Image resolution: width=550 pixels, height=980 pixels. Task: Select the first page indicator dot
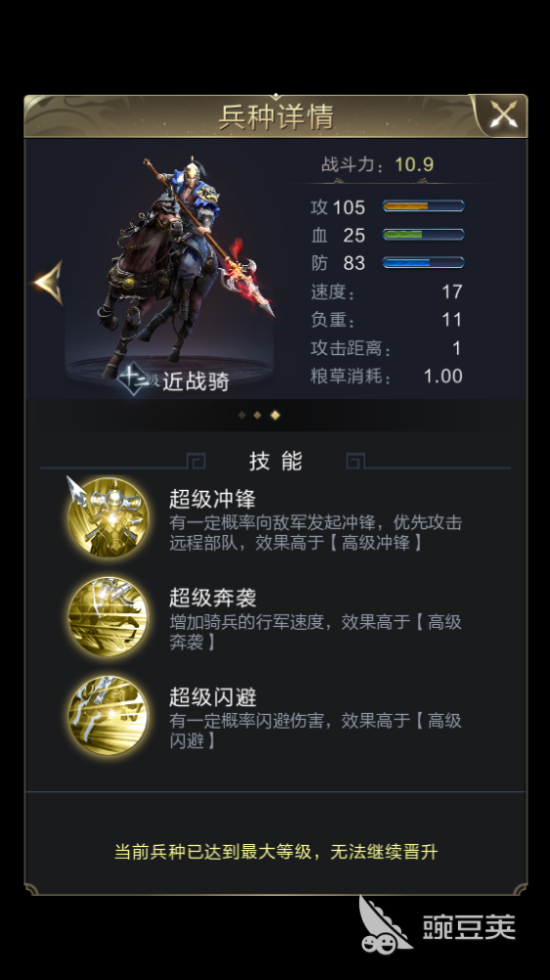(242, 415)
